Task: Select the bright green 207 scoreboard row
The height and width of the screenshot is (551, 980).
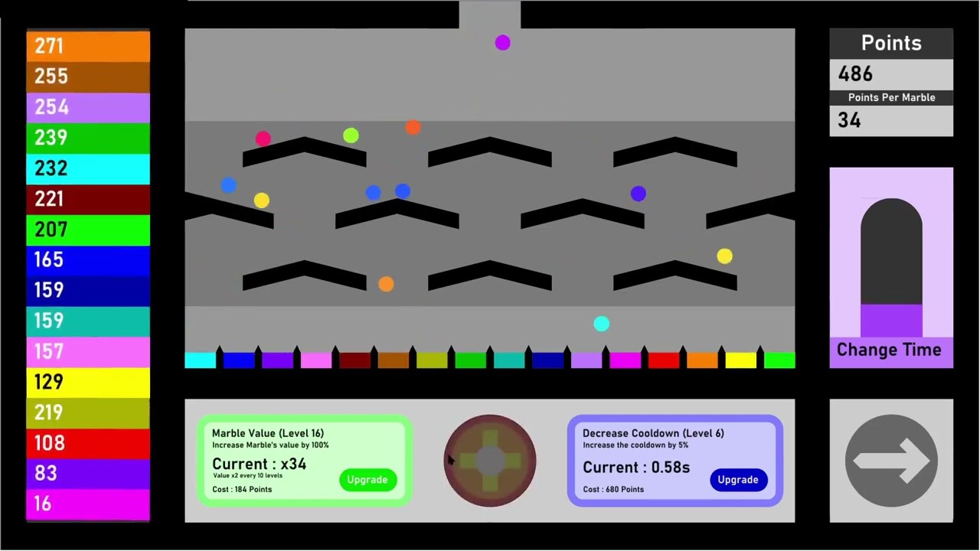Action: [x=88, y=230]
